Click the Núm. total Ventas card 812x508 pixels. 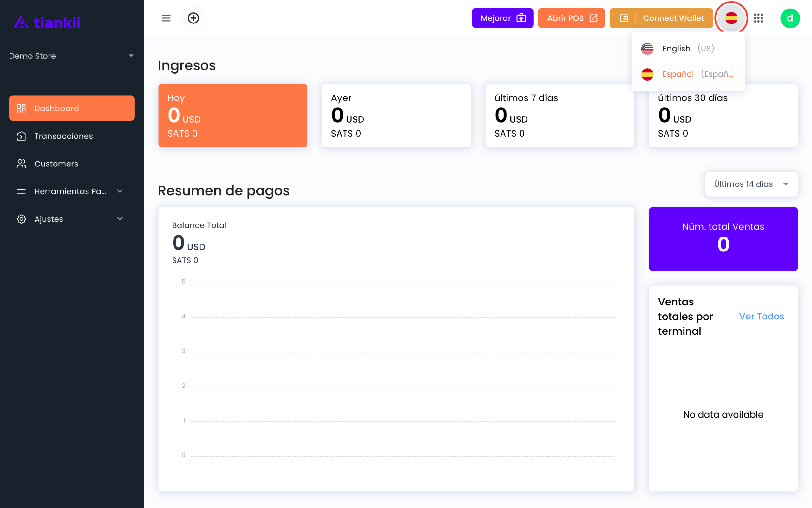point(723,239)
